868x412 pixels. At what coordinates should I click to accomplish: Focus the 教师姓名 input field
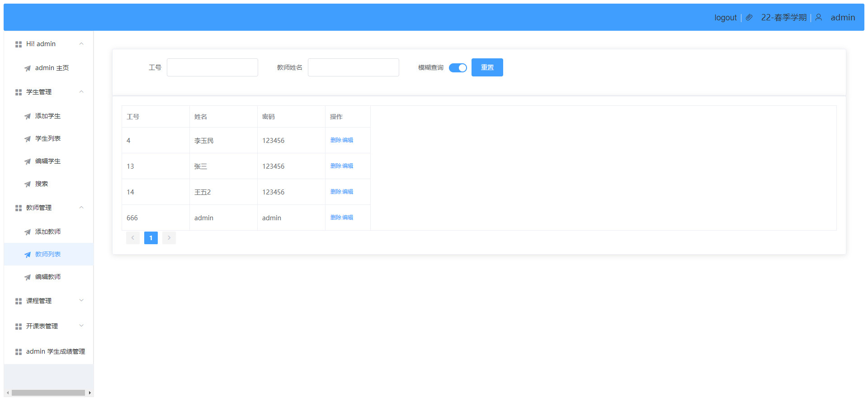pos(354,67)
